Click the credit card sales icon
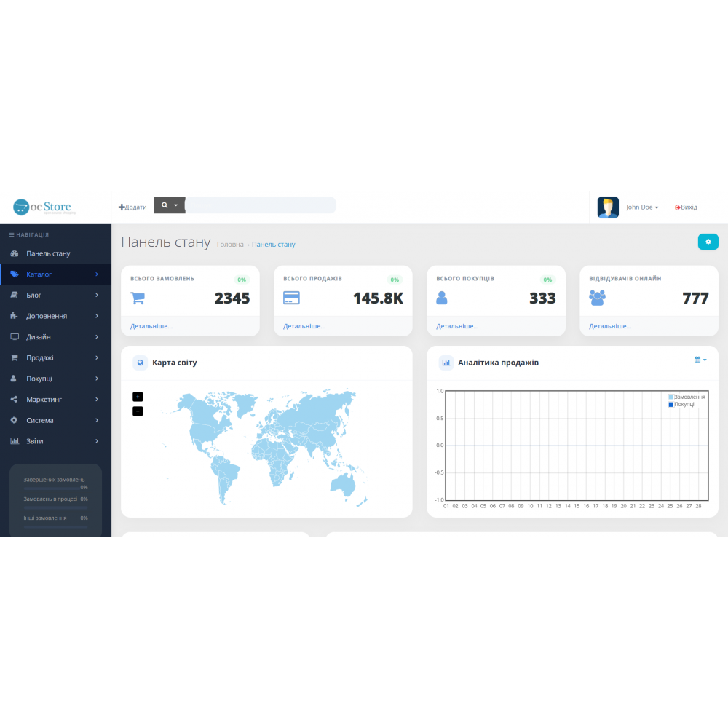Screen dimensions: 728x728 click(x=291, y=298)
